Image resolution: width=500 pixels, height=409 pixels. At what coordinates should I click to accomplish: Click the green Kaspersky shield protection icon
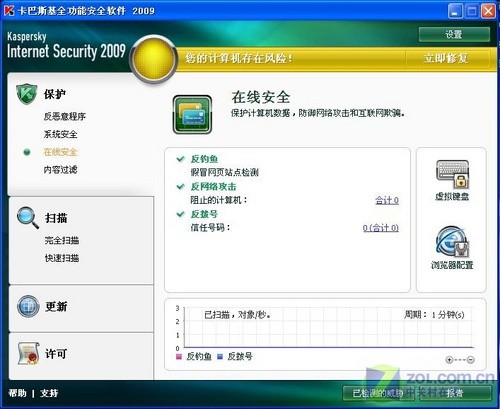point(26,94)
